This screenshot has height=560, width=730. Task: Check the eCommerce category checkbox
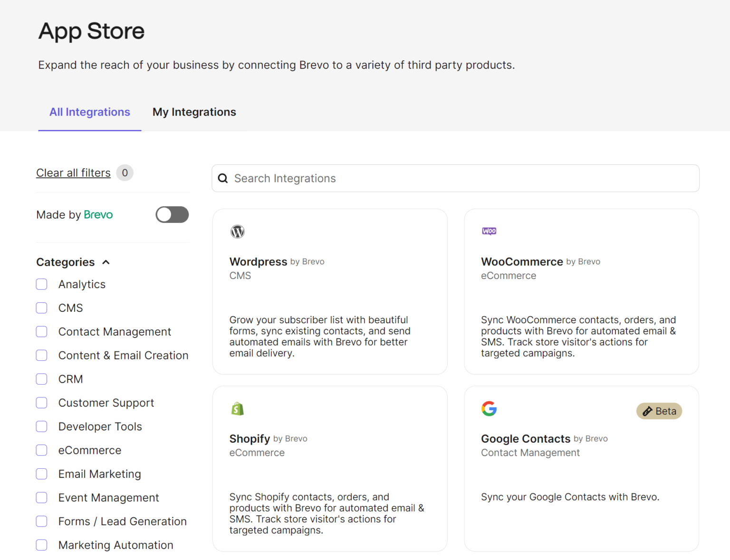pyautogui.click(x=41, y=450)
